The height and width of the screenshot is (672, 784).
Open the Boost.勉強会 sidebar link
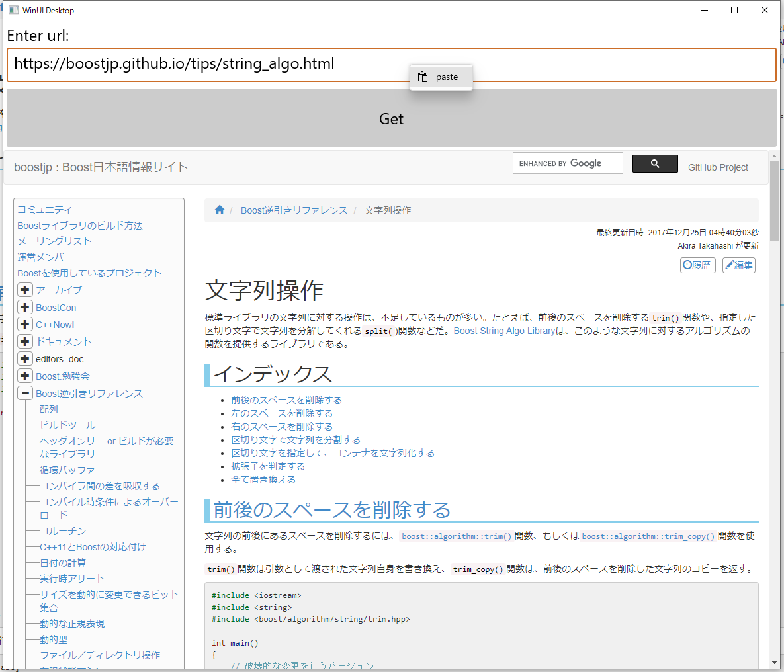[62, 376]
